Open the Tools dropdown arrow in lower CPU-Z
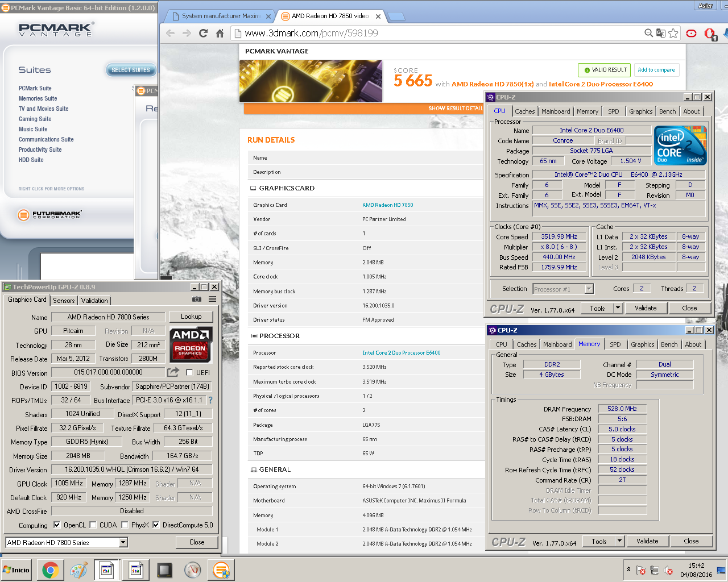The width and height of the screenshot is (728, 582). point(619,541)
